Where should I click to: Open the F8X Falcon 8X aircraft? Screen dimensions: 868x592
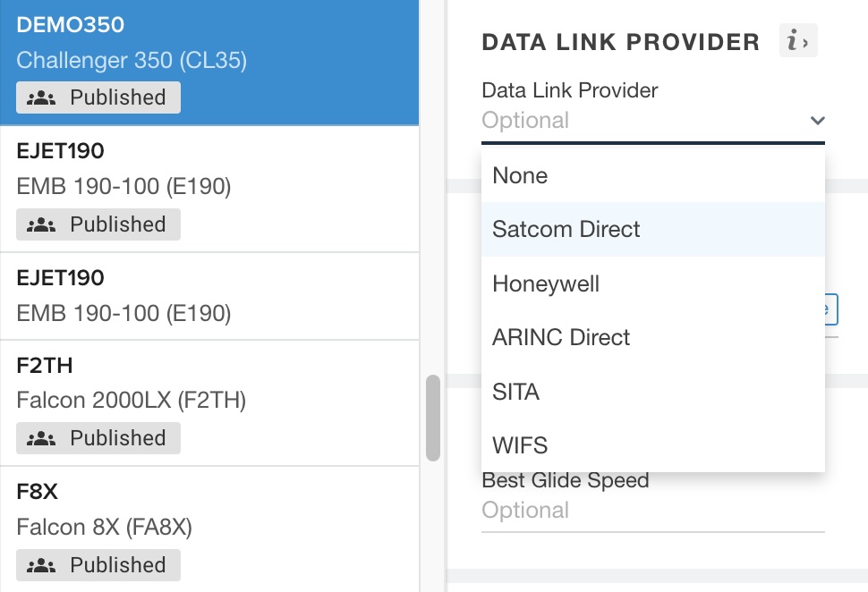[x=209, y=511]
